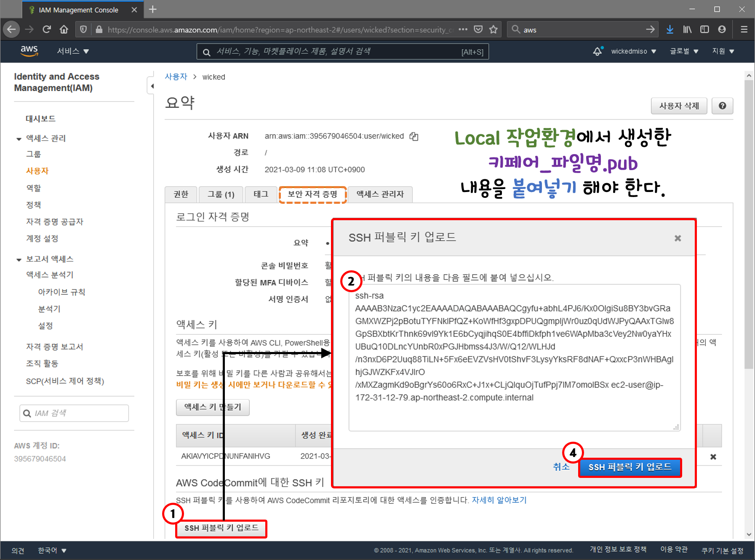Click the IAM 검색 sidebar field
The height and width of the screenshot is (560, 755).
pyautogui.click(x=74, y=413)
